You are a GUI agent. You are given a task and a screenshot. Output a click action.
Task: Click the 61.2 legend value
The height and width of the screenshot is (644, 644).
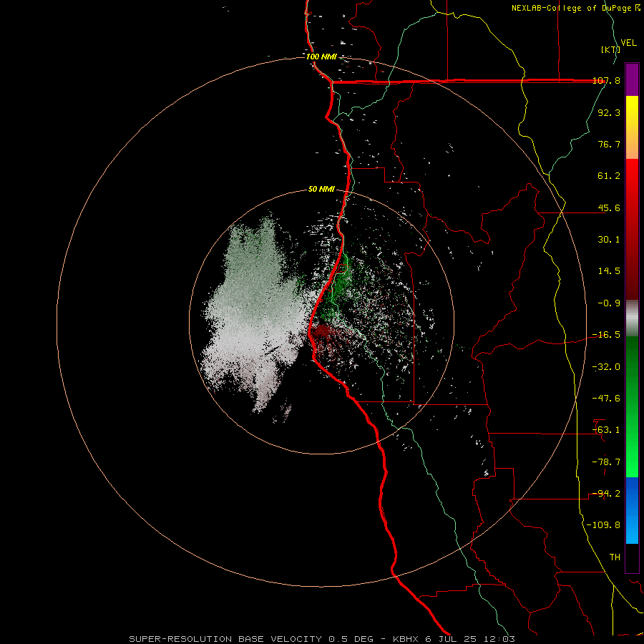point(609,176)
